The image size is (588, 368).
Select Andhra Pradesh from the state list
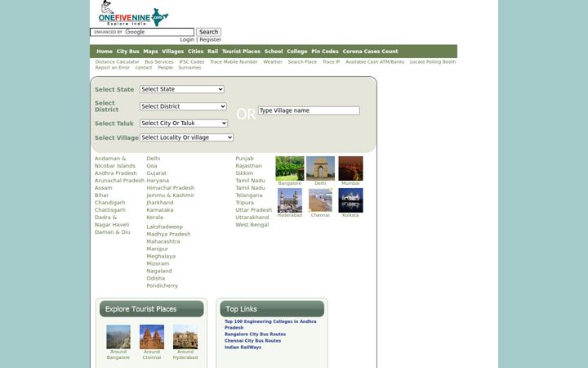(x=115, y=173)
